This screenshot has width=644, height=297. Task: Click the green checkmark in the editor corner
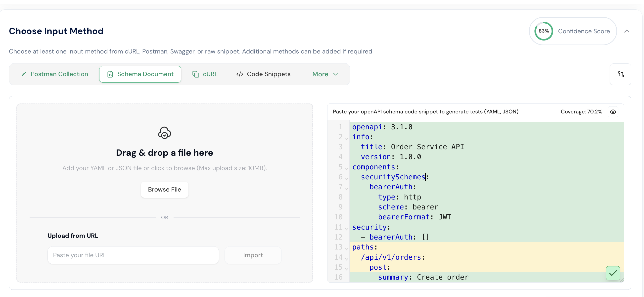[x=613, y=273]
